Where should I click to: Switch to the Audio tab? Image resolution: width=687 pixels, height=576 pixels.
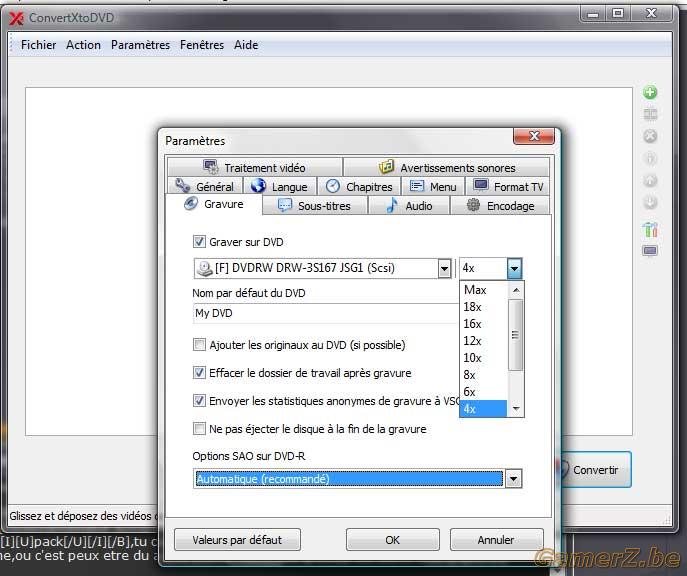(x=409, y=205)
